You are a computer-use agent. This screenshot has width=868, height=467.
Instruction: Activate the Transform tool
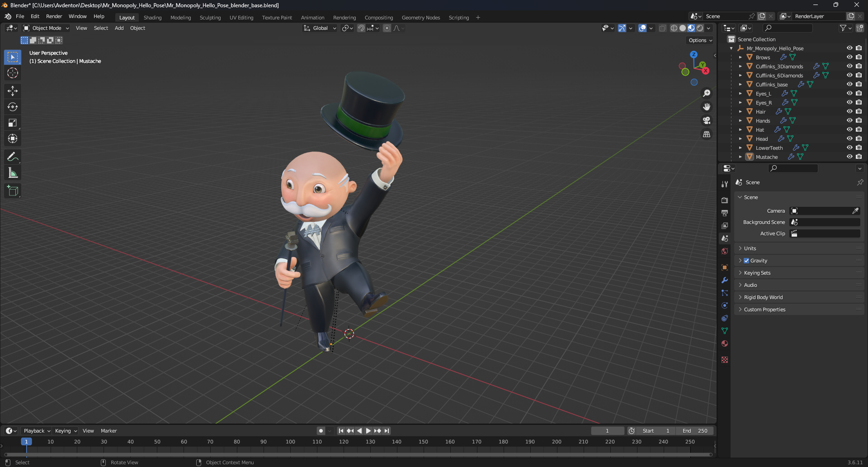pos(13,138)
